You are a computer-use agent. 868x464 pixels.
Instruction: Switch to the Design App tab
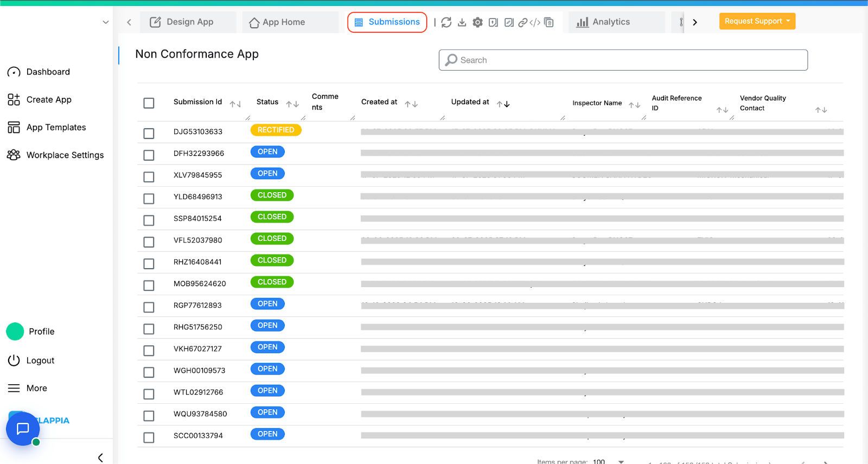coord(188,22)
